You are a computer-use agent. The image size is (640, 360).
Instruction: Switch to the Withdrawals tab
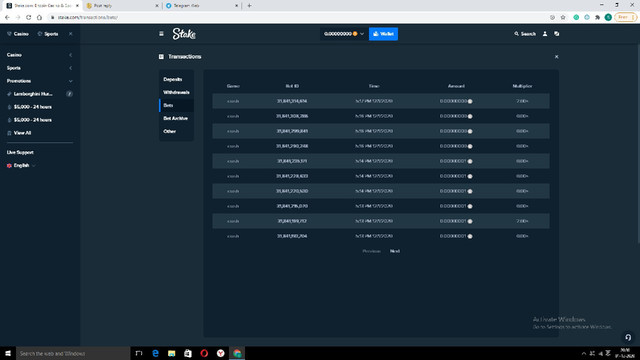[176, 92]
